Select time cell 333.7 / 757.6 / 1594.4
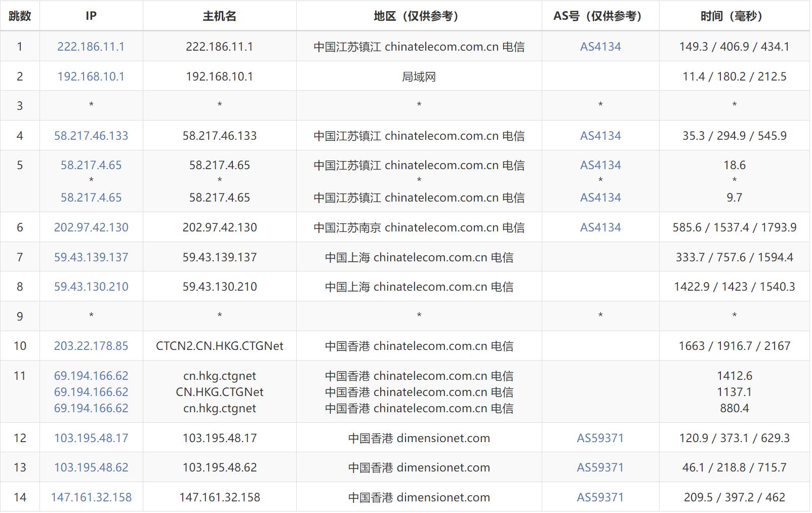Image resolution: width=812 pixels, height=513 pixels. 735,257
